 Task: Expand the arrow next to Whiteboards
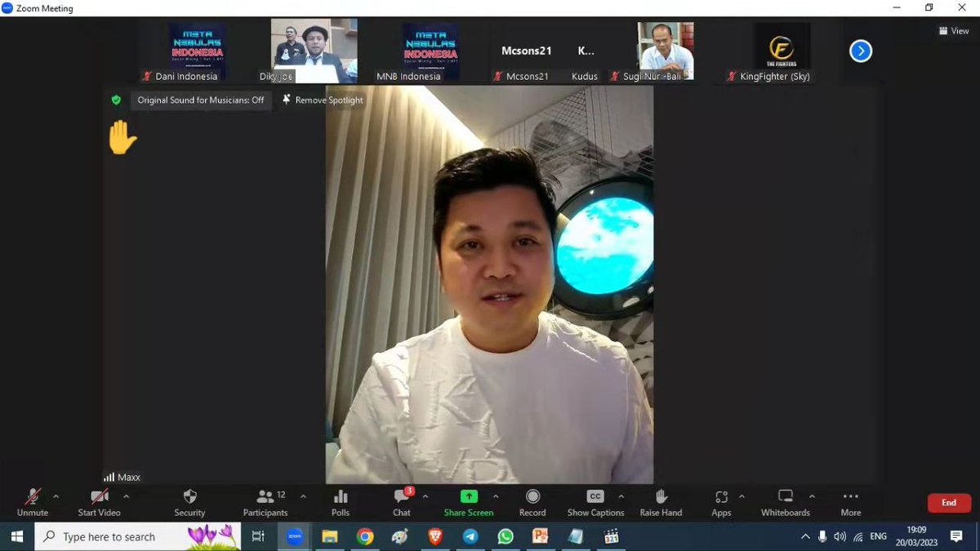click(812, 496)
